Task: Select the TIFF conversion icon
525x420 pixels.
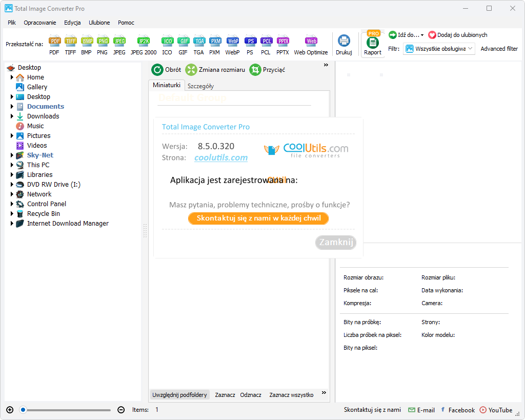Action: click(70, 45)
